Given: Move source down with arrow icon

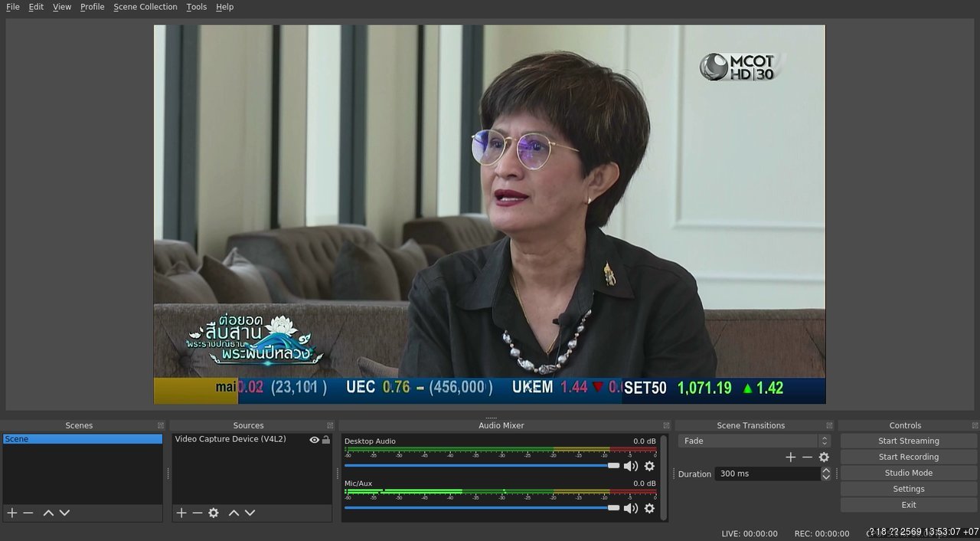Looking at the screenshot, I should tap(250, 513).
